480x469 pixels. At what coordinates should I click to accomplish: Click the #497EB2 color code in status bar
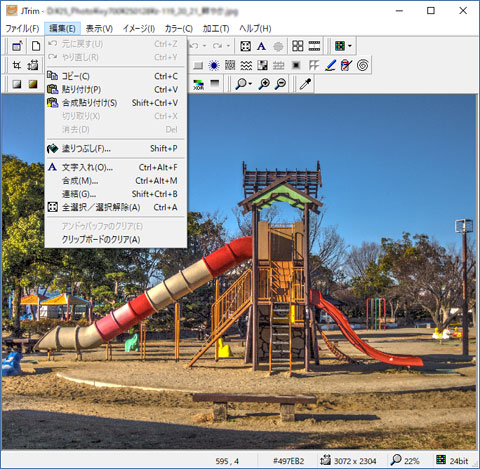[x=289, y=461]
